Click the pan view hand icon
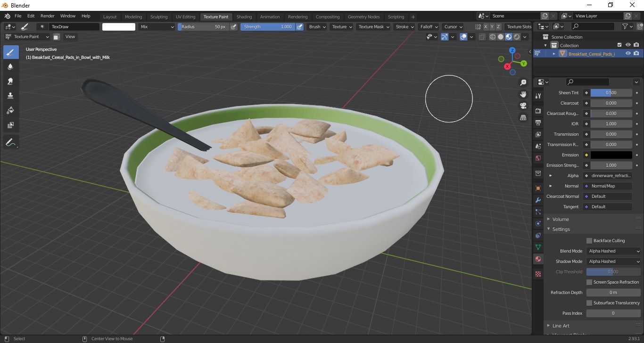Viewport: 644px width, 343px height. 523,94
